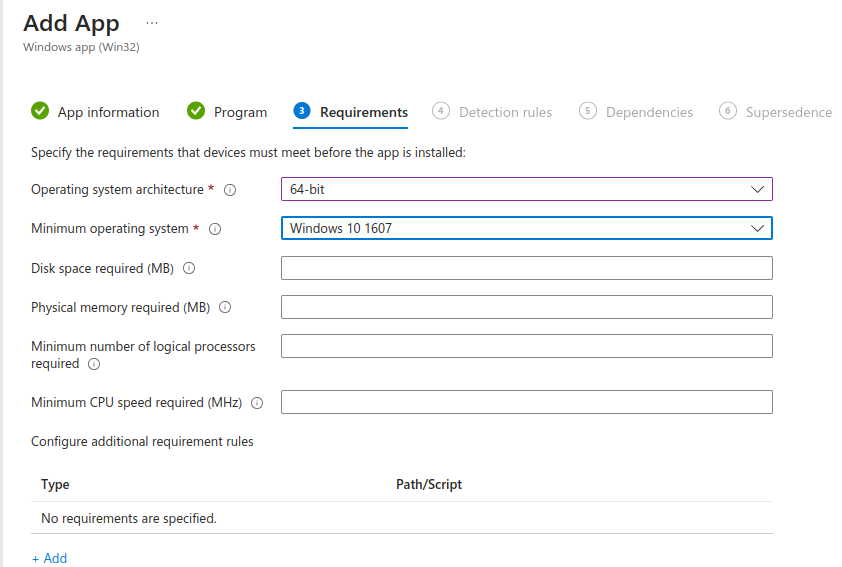Click + Add to add requirement rule

(49, 558)
